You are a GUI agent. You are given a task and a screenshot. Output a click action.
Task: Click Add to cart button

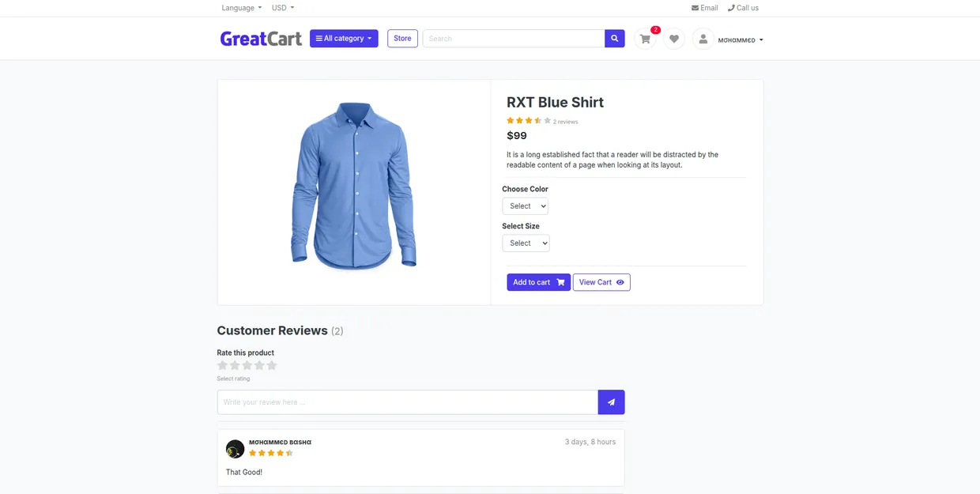(x=539, y=282)
